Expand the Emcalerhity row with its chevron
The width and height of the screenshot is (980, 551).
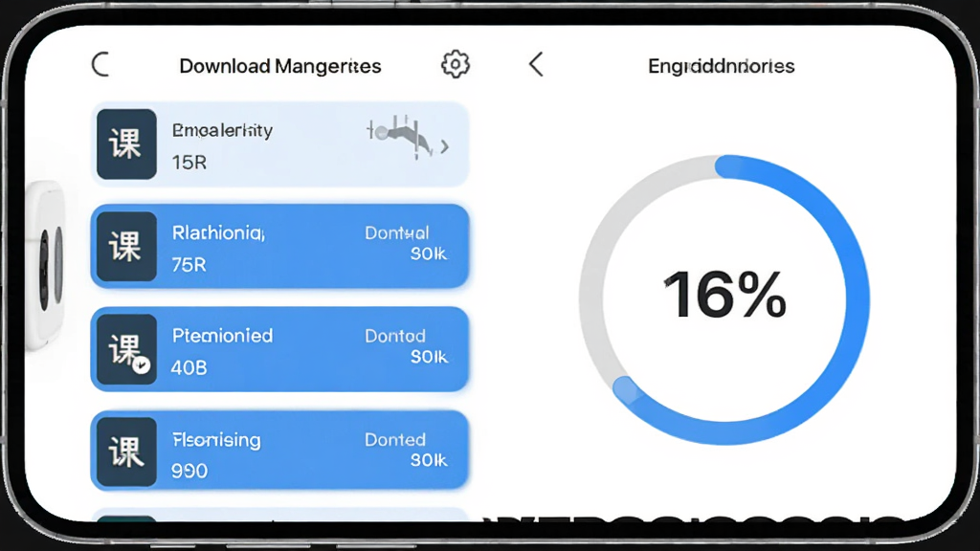click(x=444, y=146)
